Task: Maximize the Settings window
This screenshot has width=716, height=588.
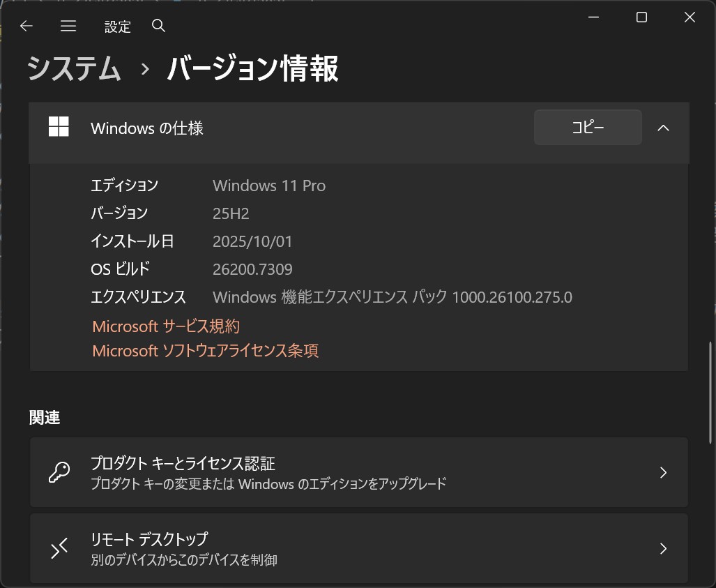Action: pyautogui.click(x=641, y=17)
